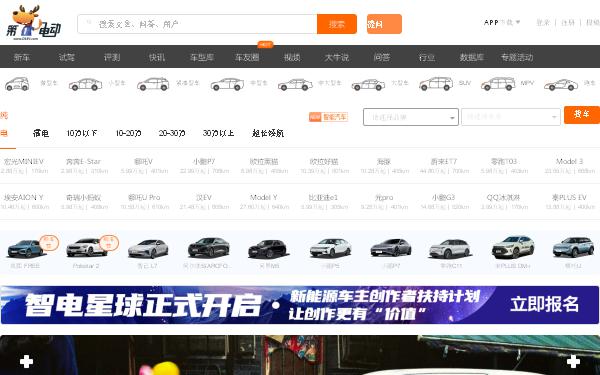Open the QQ冰淇淋 model link

coord(503,197)
